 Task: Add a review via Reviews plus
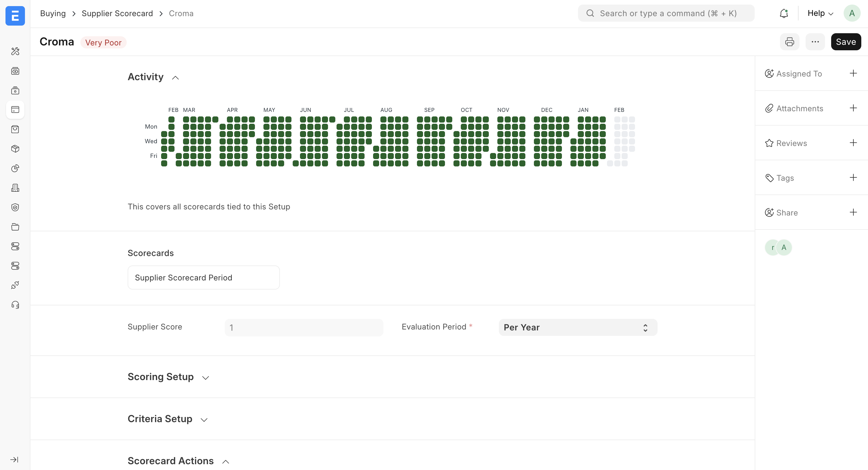click(x=853, y=143)
